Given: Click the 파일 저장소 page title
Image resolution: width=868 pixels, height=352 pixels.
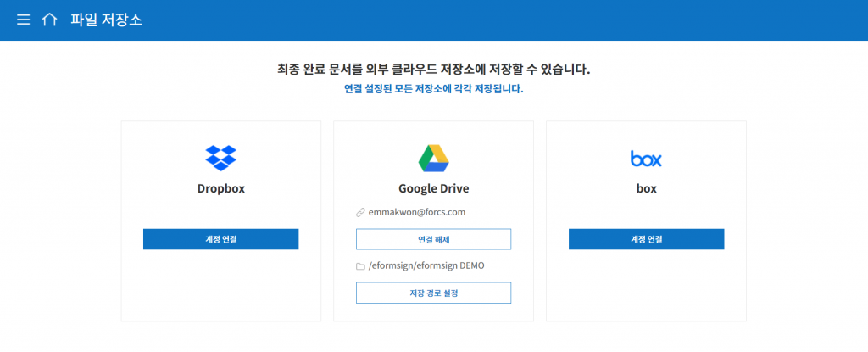Looking at the screenshot, I should (x=106, y=20).
